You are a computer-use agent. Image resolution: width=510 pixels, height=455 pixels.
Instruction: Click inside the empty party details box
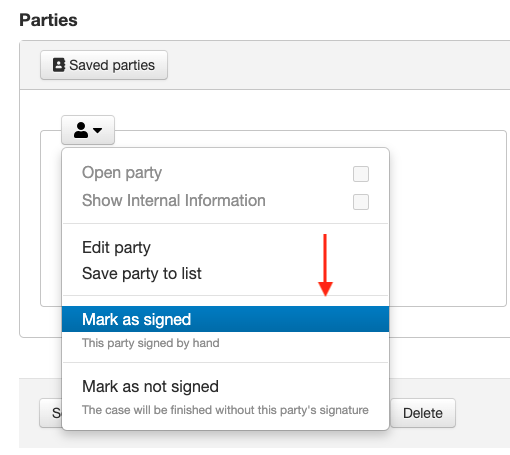click(447, 218)
